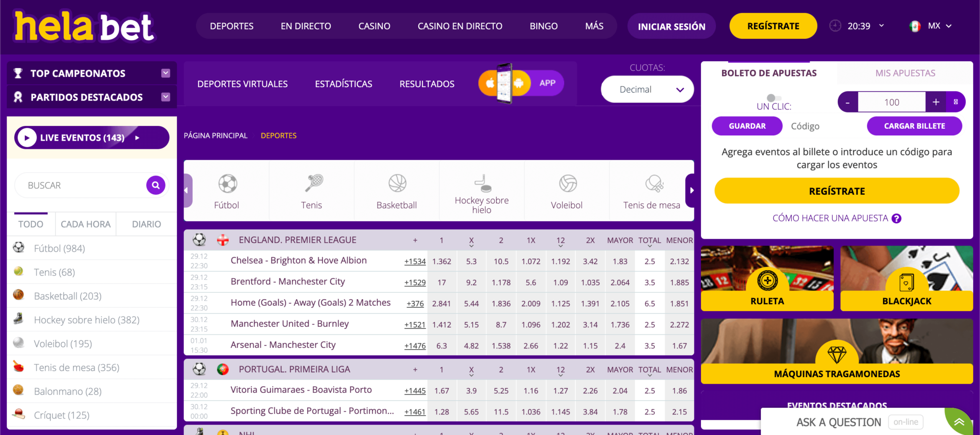The width and height of the screenshot is (980, 435).
Task: Decrease stake with minus button
Action: tap(848, 102)
